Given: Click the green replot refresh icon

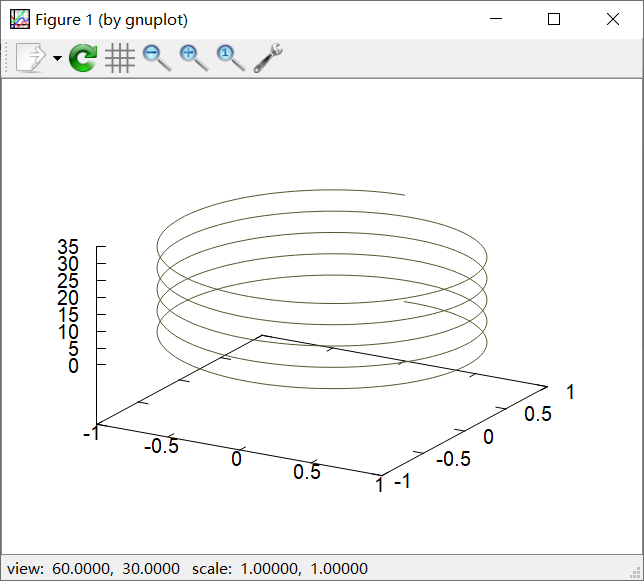Looking at the screenshot, I should tap(83, 58).
